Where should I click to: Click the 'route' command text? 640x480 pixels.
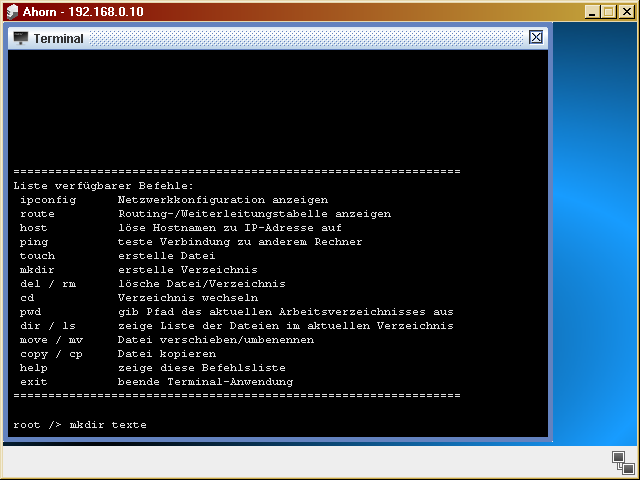(x=37, y=214)
